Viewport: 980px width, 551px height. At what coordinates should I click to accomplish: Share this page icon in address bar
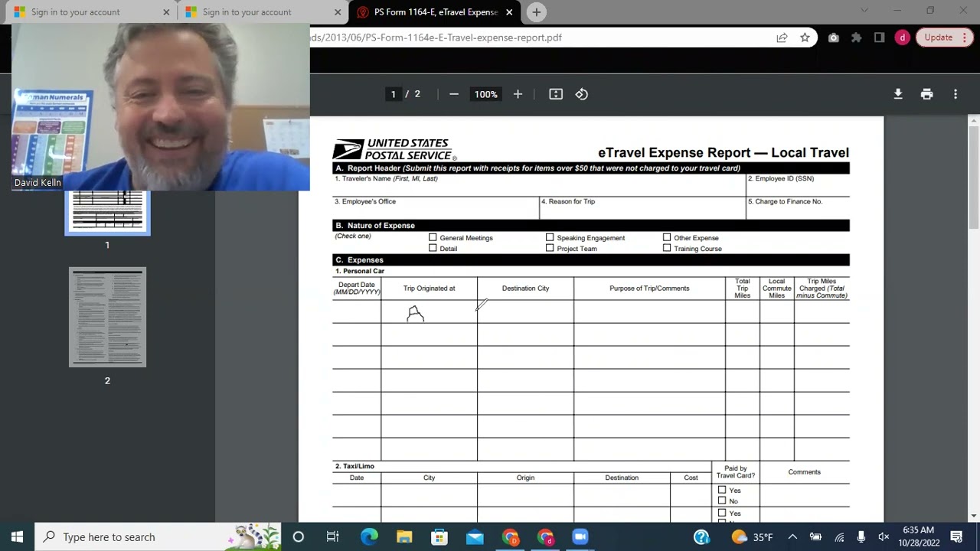pyautogui.click(x=782, y=37)
